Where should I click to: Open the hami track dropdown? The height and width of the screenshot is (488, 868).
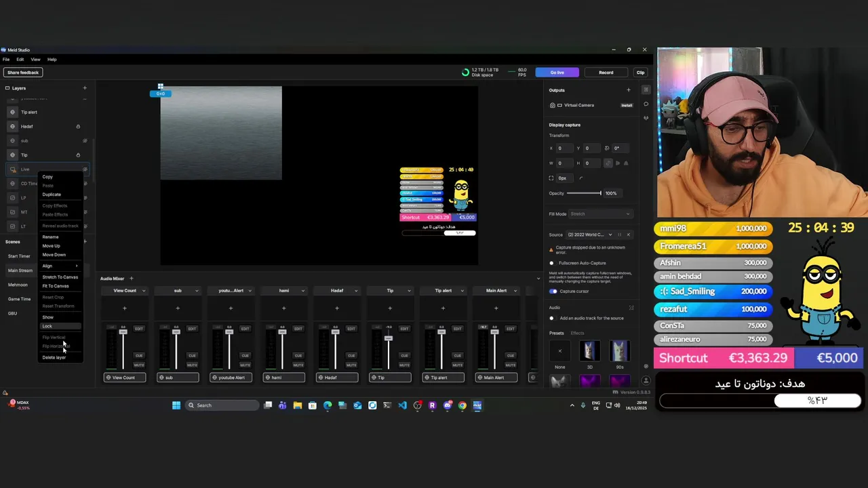coord(302,291)
